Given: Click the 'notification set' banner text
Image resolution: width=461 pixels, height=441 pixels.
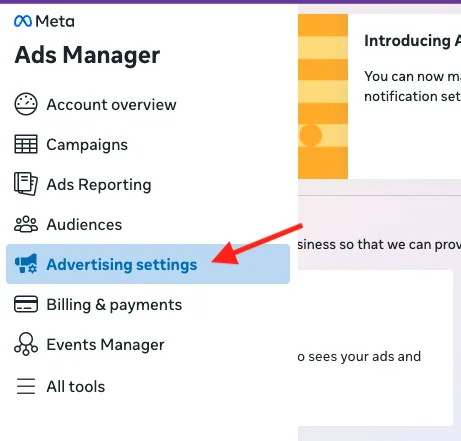Looking at the screenshot, I should [x=412, y=96].
